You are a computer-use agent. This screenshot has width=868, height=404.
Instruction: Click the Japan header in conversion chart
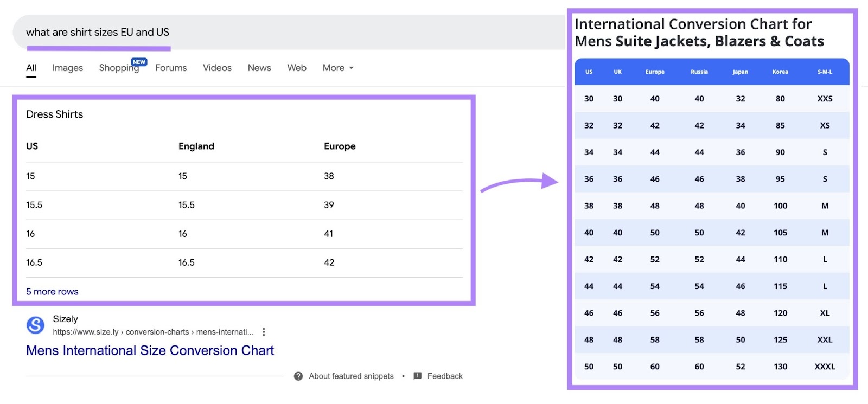[x=740, y=72]
